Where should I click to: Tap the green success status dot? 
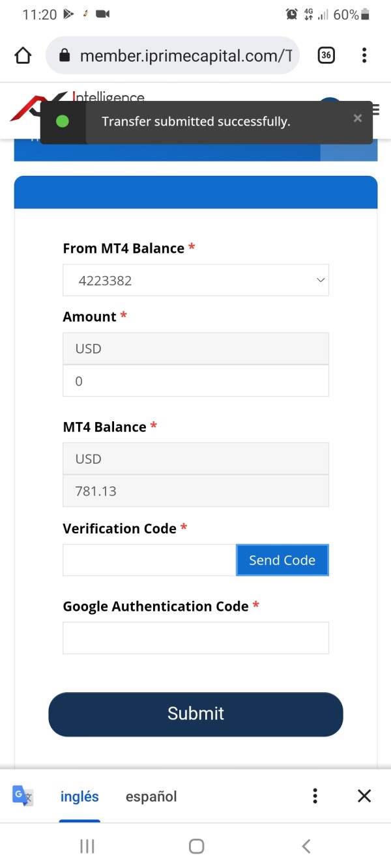[63, 121]
